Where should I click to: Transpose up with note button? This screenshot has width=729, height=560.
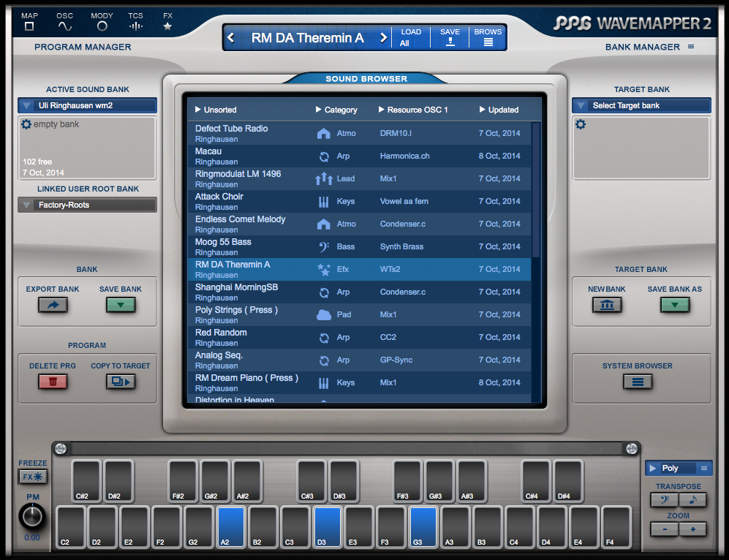[692, 499]
